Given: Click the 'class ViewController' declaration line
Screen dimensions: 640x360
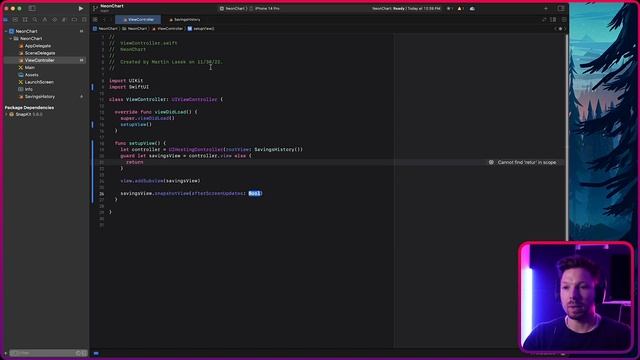Looking at the screenshot, I should click(166, 100).
